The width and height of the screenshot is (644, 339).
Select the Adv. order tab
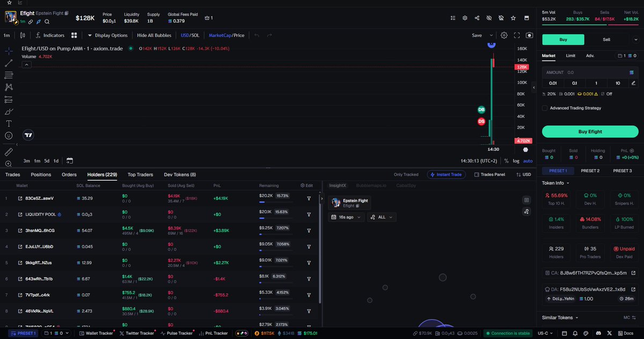pos(590,55)
